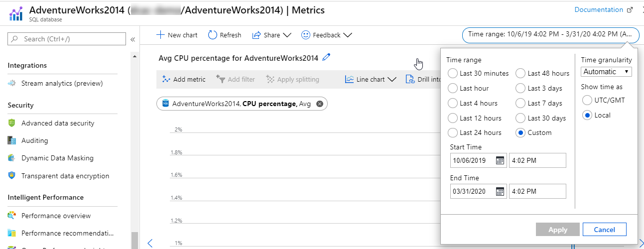Click Add filter
Screen dimensions: 644x249
pos(236,79)
